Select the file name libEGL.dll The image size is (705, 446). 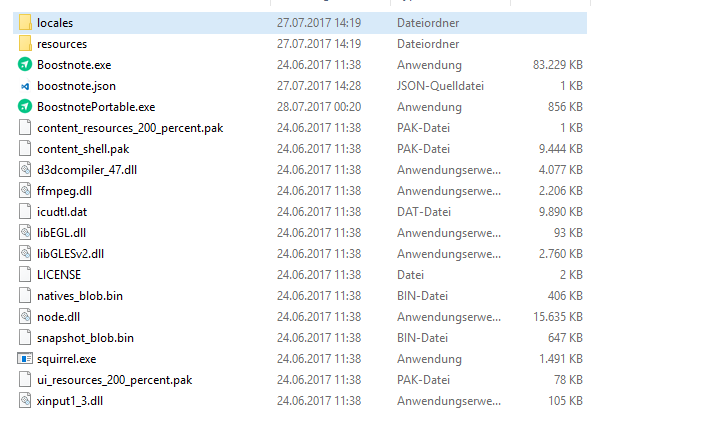pyautogui.click(x=61, y=233)
